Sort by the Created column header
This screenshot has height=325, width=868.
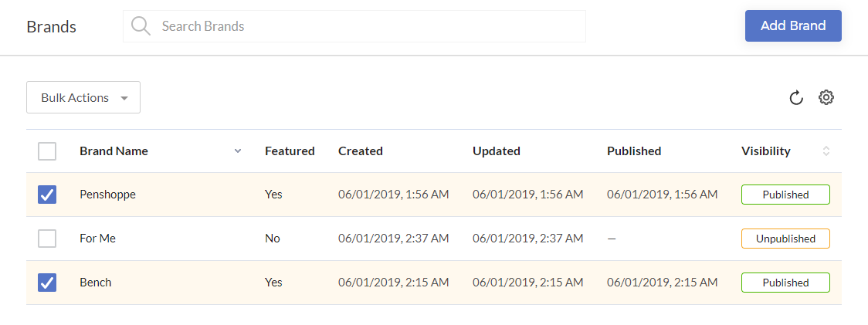click(x=361, y=151)
